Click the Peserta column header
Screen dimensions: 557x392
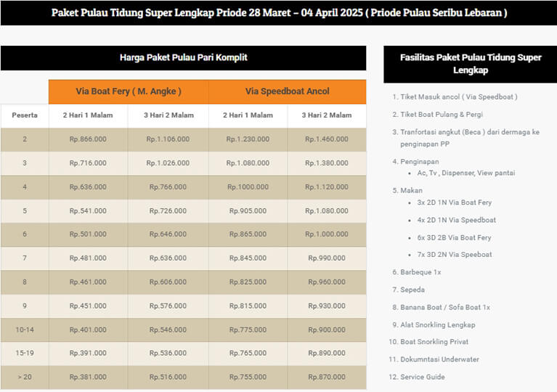(x=25, y=115)
